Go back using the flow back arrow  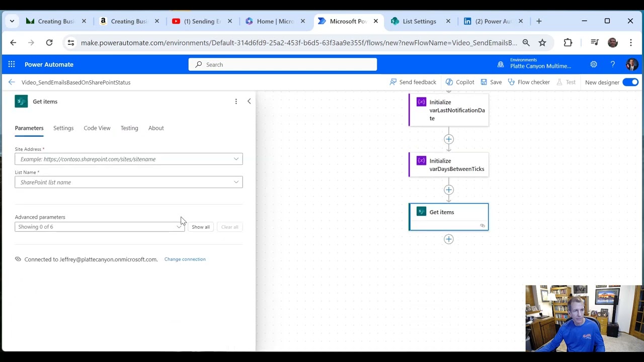pyautogui.click(x=12, y=82)
